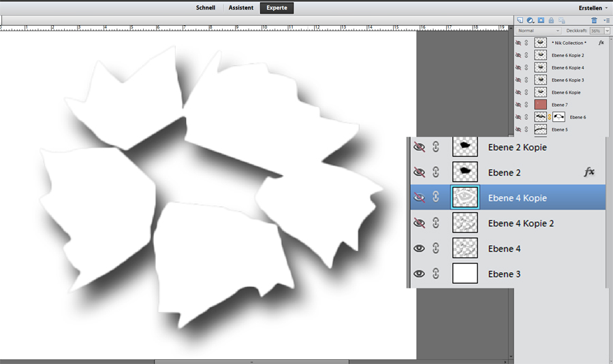Select the Ebene 4 Kopie 2 layer thumbnail
This screenshot has width=613, height=364.
(x=465, y=223)
